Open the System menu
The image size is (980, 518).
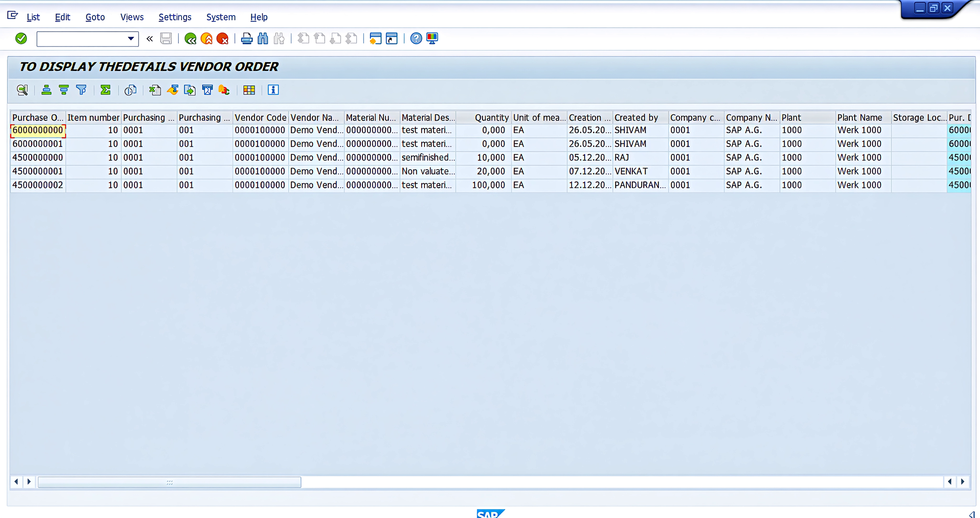point(221,17)
